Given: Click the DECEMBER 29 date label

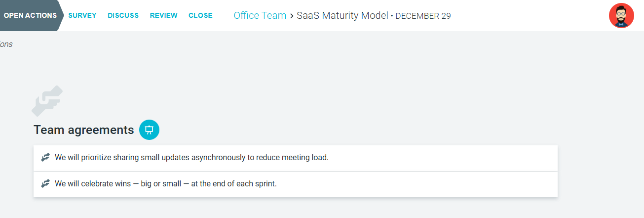Looking at the screenshot, I should coord(423,16).
